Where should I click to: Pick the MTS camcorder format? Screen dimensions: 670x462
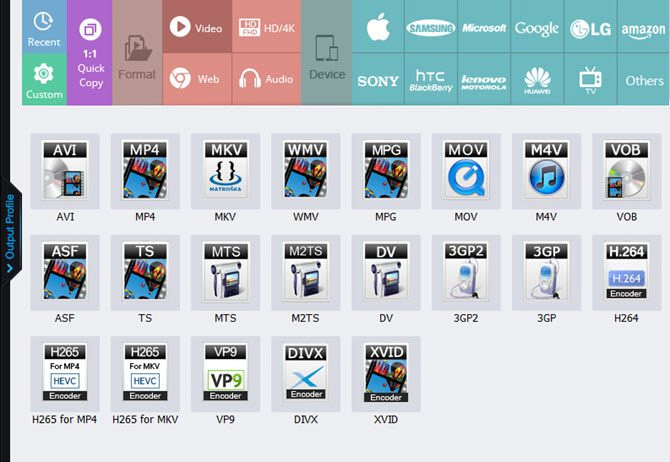(x=225, y=272)
